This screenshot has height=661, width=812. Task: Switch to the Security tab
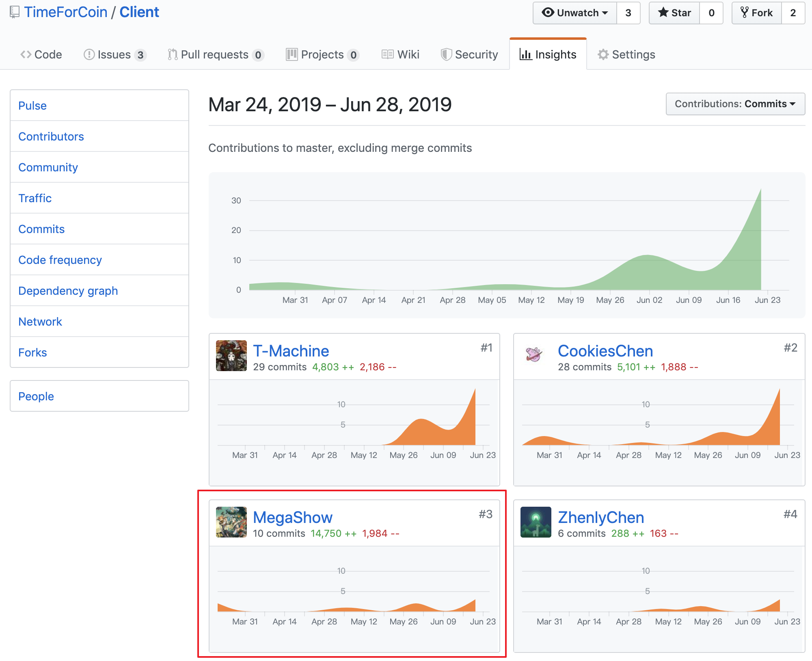[469, 54]
